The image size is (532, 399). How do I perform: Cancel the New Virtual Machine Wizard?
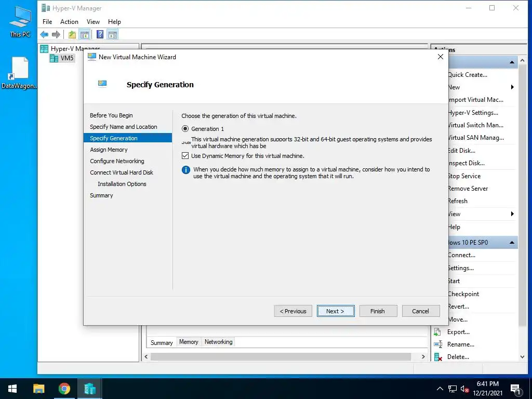(x=421, y=311)
